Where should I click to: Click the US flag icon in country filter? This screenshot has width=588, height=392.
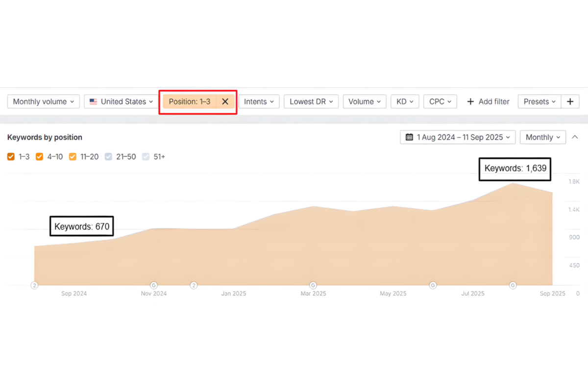93,102
